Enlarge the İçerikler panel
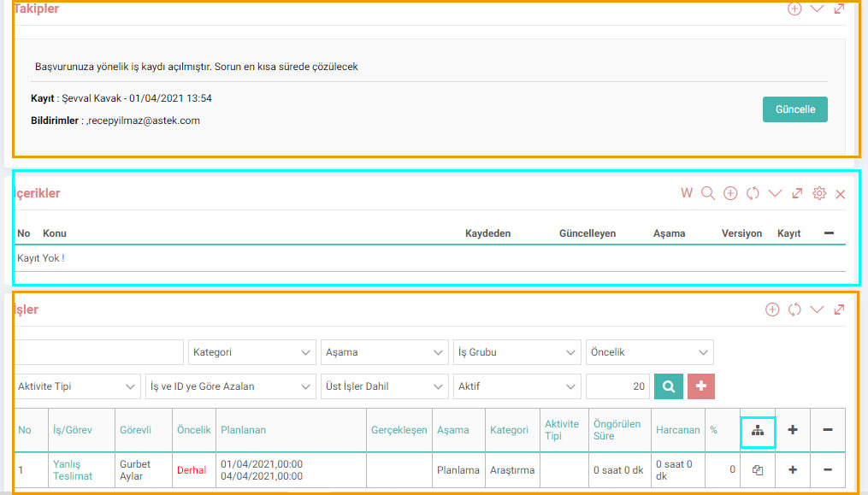Screen dimensions: 868x495 pyautogui.click(x=797, y=193)
